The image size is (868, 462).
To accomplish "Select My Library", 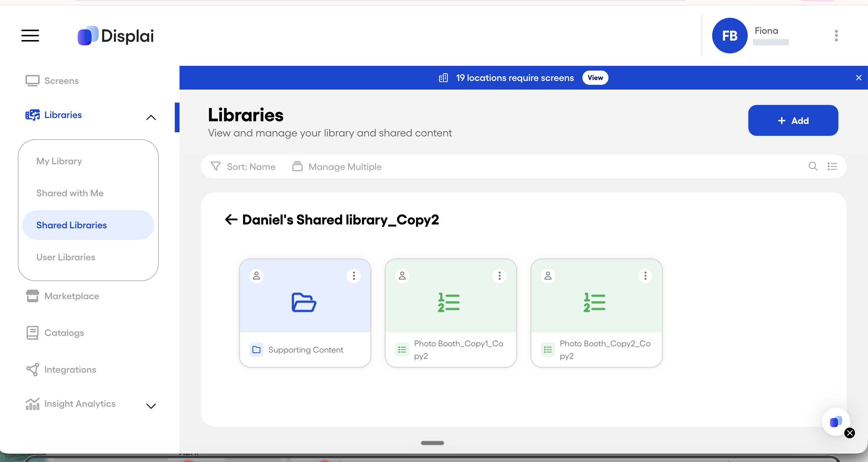I will [59, 161].
